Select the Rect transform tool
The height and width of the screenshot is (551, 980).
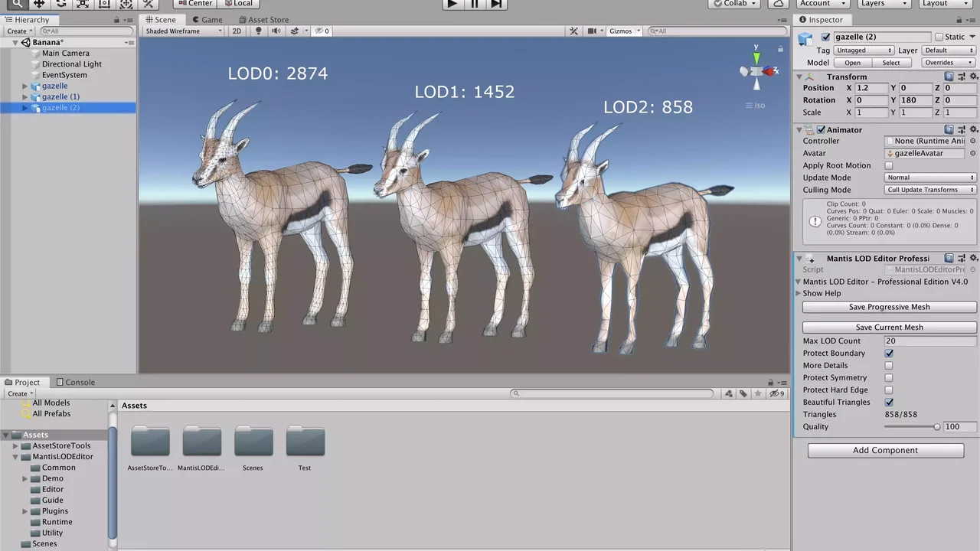pos(105,4)
